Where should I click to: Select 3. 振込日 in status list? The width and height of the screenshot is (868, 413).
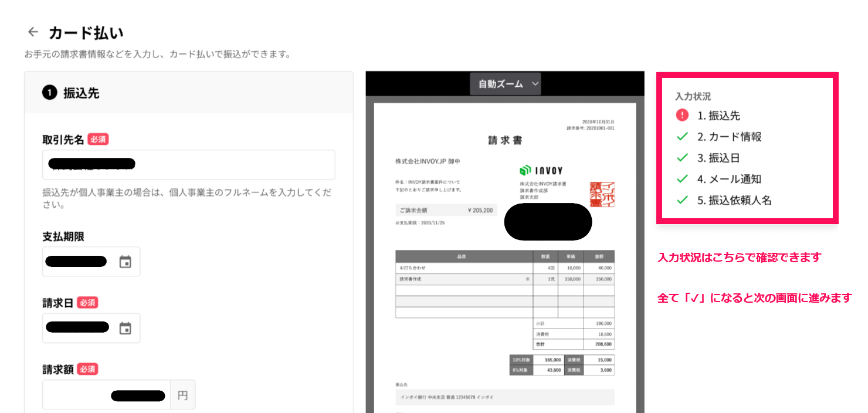click(718, 158)
